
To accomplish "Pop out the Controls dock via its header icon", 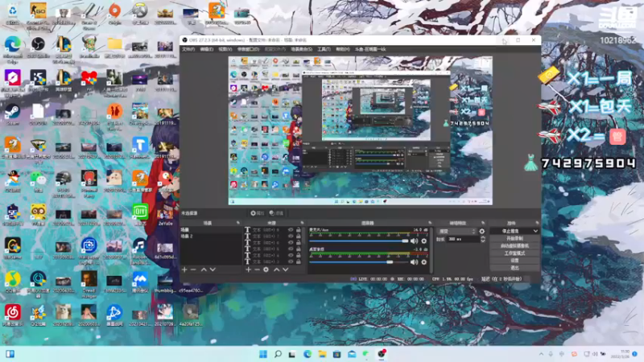I will click(x=537, y=223).
